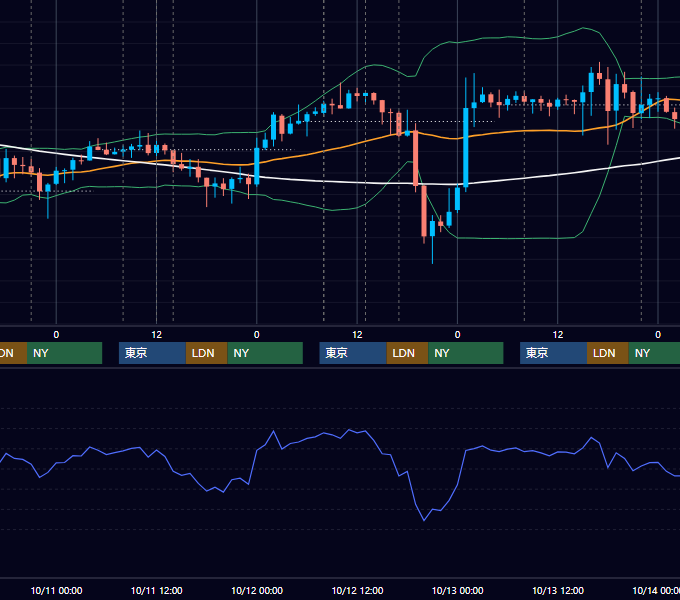Click the 10/12 00:00 date label
Viewport: 680px width, 600px height.
pos(257,590)
